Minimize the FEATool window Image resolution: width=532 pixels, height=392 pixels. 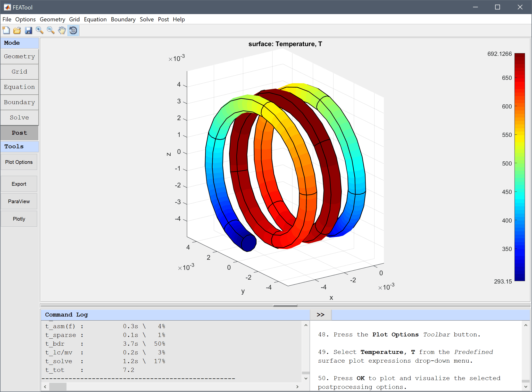pos(475,7)
